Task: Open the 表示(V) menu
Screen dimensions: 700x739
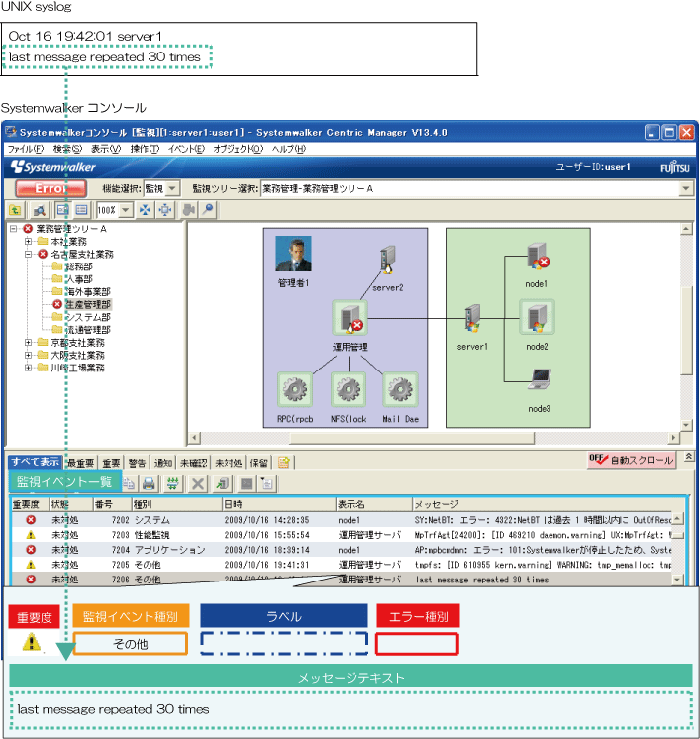Action: (x=106, y=149)
